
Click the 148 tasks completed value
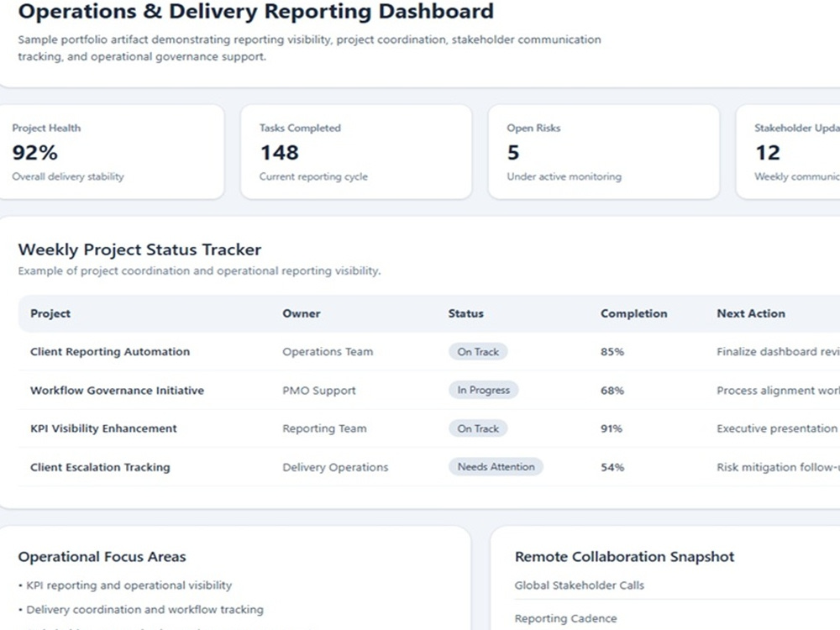point(279,153)
